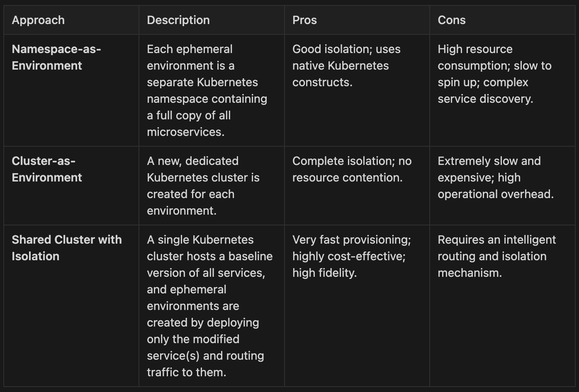The image size is (579, 392).
Task: Click the 'Good isolation; uses native Kubernetes' cell
Action: tap(346, 65)
